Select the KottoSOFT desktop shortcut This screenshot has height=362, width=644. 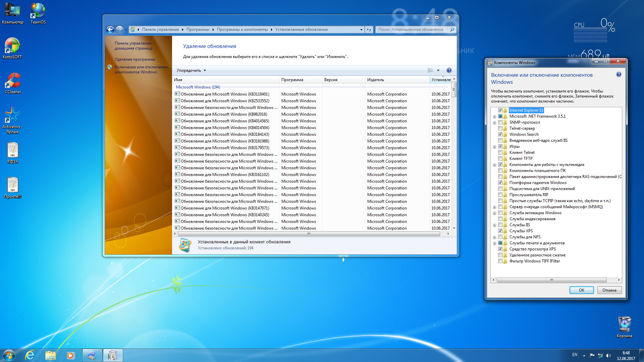12,48
